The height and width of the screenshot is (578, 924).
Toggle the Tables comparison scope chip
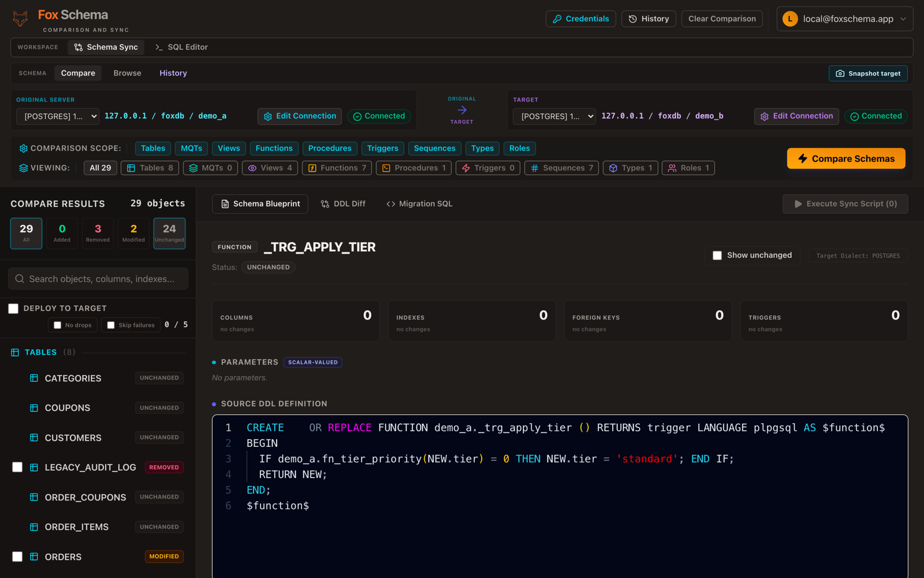click(153, 149)
